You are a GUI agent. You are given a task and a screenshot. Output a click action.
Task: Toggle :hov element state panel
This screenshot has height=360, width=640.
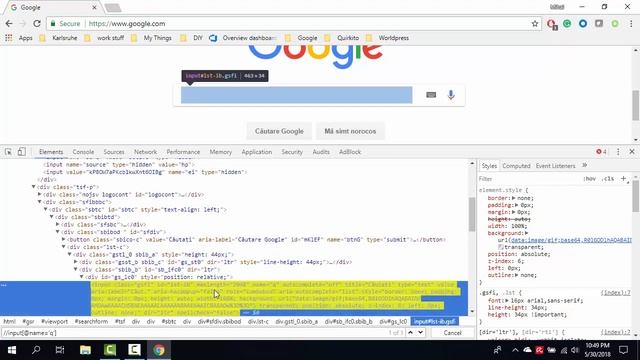pos(589,179)
